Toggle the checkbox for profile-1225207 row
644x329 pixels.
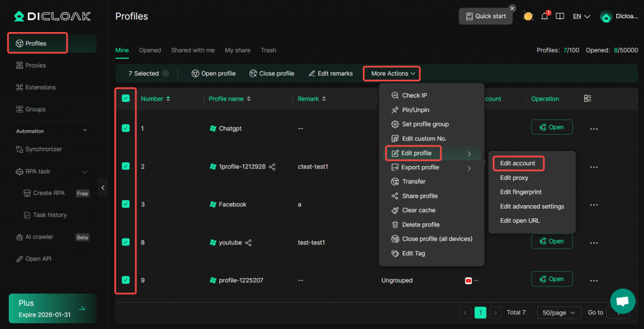(x=126, y=280)
